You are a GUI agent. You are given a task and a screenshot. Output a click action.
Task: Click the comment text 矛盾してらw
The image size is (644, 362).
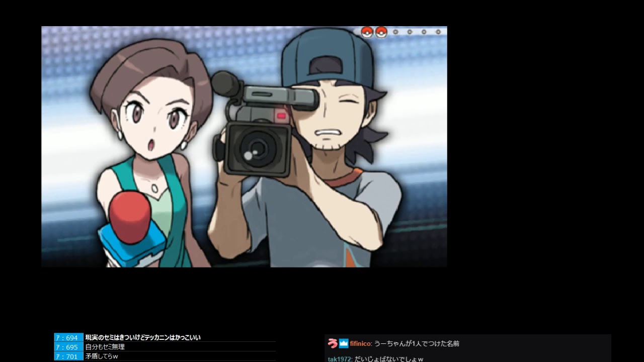[101, 356]
